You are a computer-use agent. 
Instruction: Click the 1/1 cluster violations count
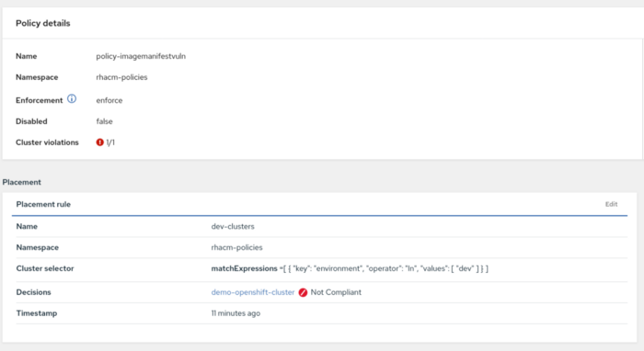coord(110,142)
